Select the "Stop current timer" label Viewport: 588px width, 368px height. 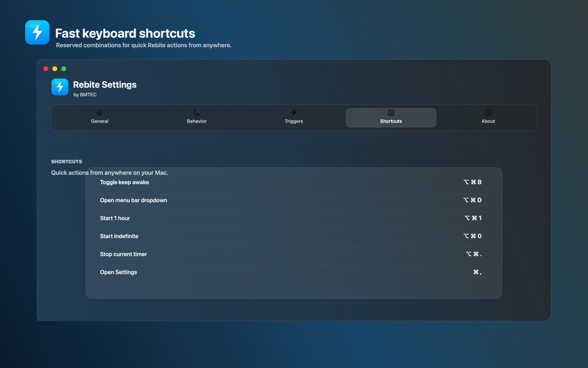click(123, 254)
